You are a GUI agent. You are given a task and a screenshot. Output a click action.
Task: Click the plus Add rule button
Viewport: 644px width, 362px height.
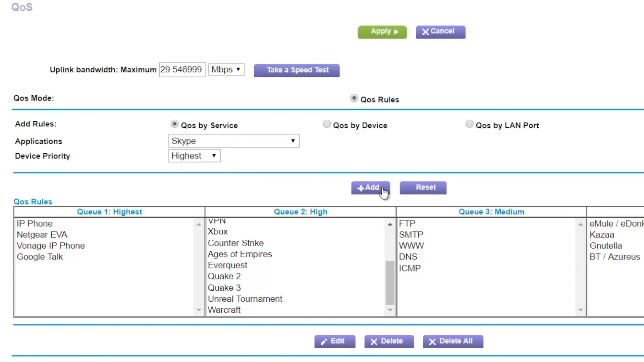(x=370, y=188)
